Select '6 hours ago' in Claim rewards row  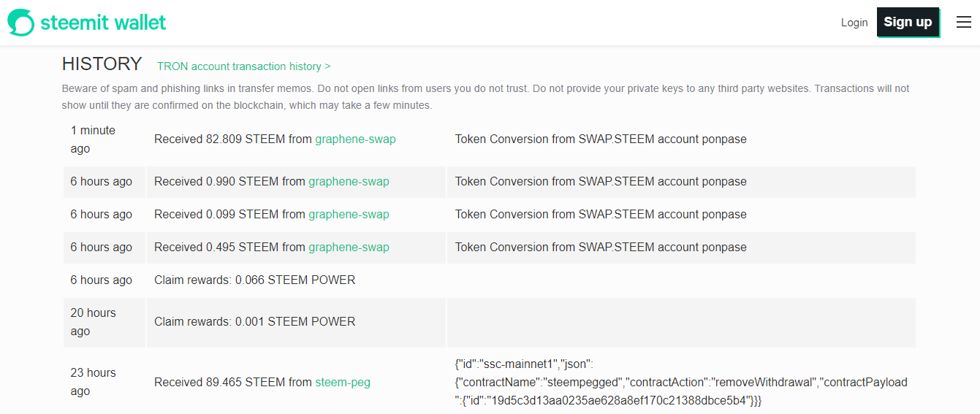click(x=102, y=280)
